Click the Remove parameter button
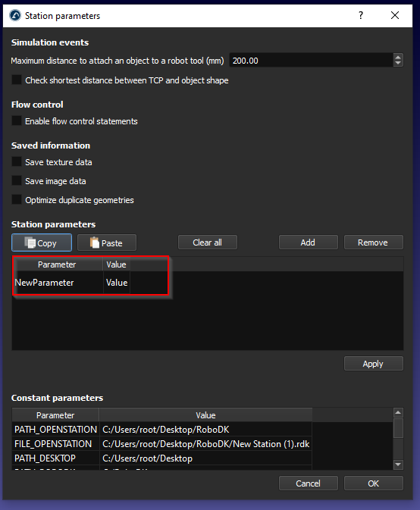Viewport: 420px width, 510px height. [374, 242]
